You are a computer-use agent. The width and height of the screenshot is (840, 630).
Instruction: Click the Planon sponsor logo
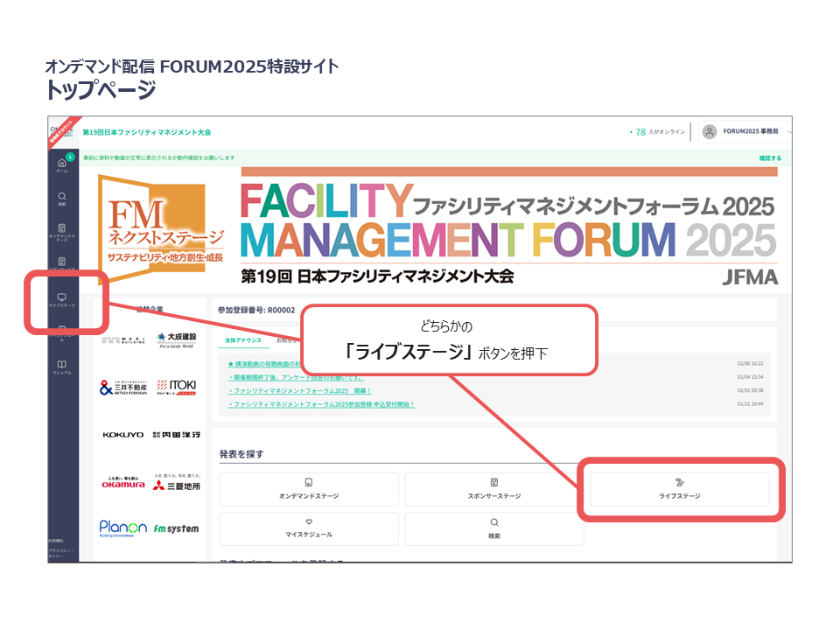click(122, 528)
